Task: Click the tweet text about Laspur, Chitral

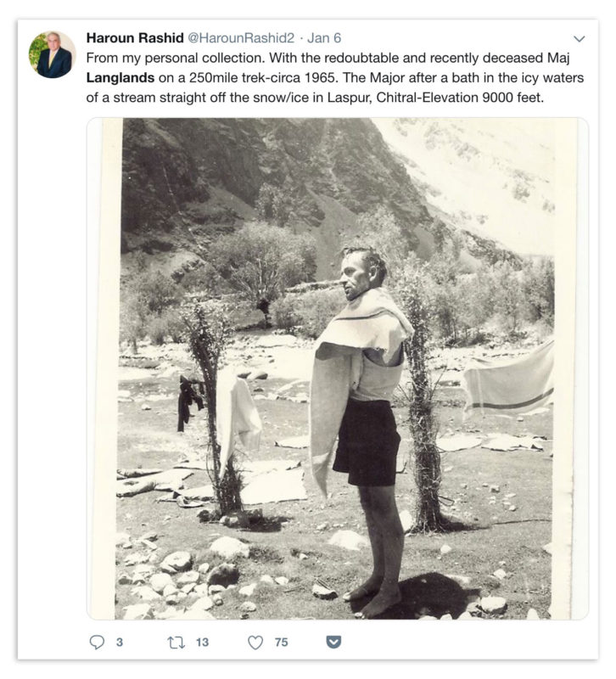Action: (335, 77)
